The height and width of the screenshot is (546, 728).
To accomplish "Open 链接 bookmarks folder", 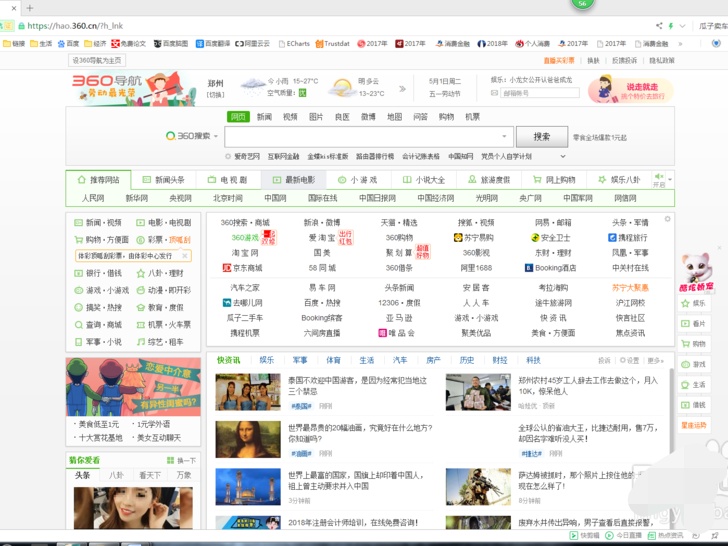I will tap(14, 44).
